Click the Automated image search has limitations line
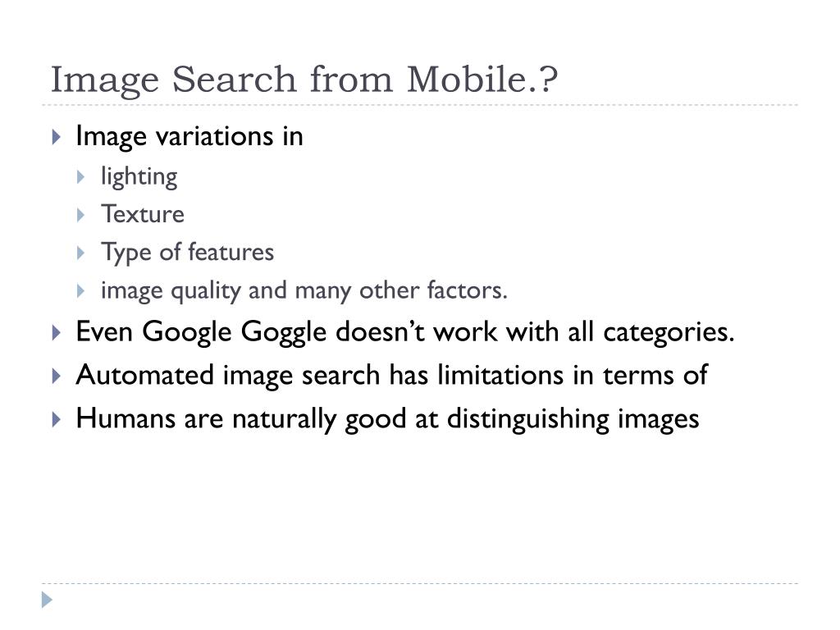Screen dimensions: 840x630 (x=391, y=375)
